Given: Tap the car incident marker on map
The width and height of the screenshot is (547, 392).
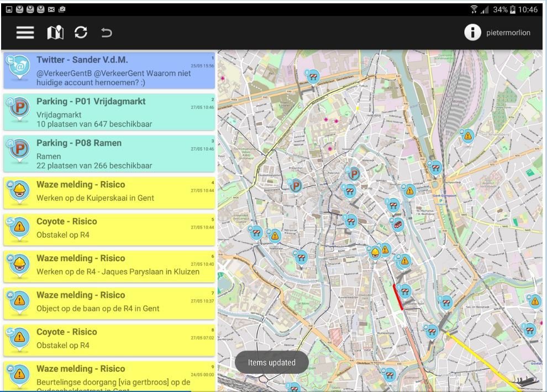Looking at the screenshot, I should point(397,225).
